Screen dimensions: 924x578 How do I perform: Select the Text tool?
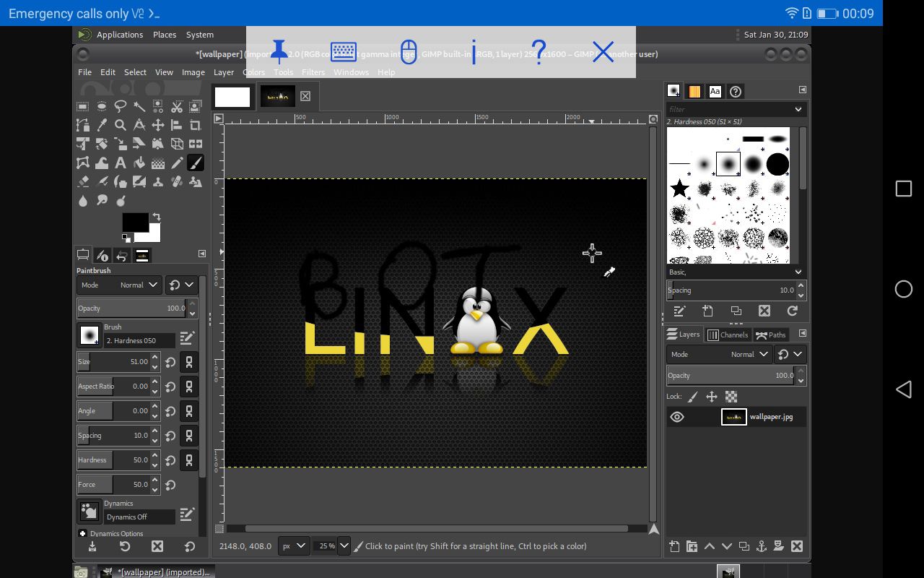[x=121, y=163]
